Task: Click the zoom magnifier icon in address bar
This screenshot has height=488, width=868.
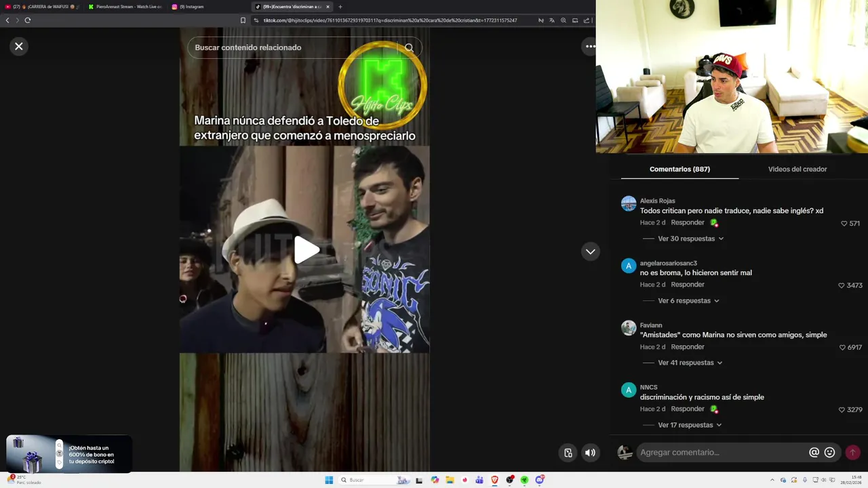Action: (x=563, y=20)
